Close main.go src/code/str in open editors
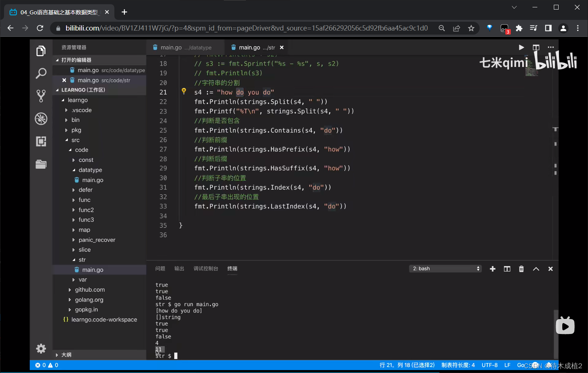The image size is (588, 373). pyautogui.click(x=64, y=80)
